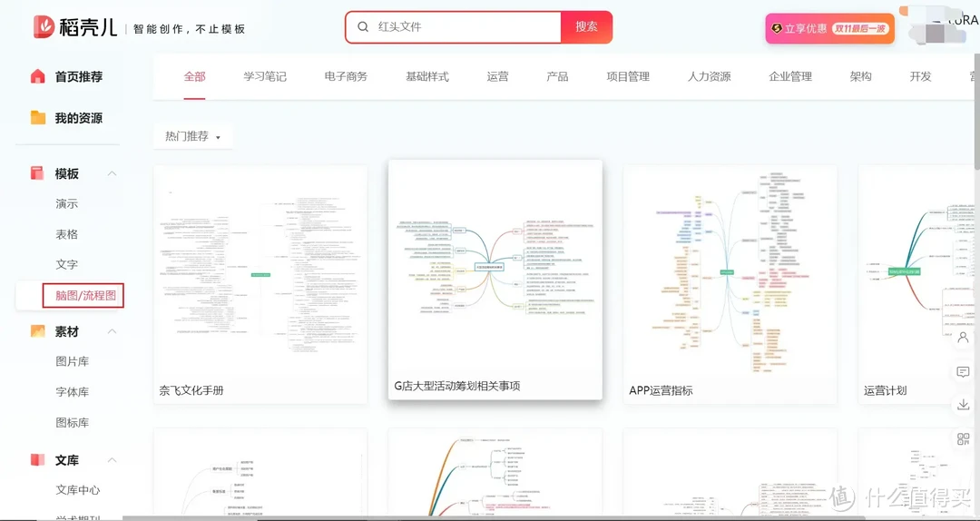The height and width of the screenshot is (521, 980).
Task: Switch to 学习笔记 tab
Action: tap(265, 77)
